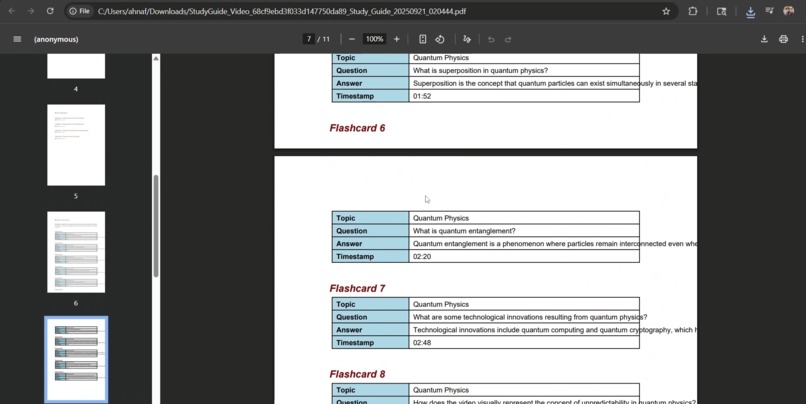Bookmark this page with the star icon

pyautogui.click(x=666, y=11)
